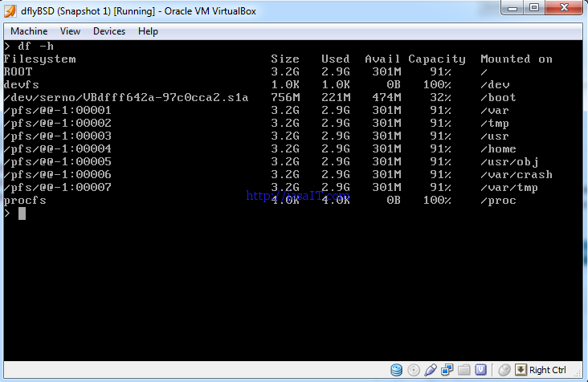Open the View menu

(x=70, y=31)
